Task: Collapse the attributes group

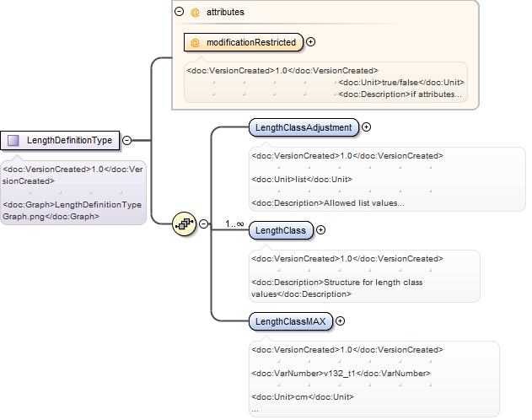Action: [x=179, y=12]
